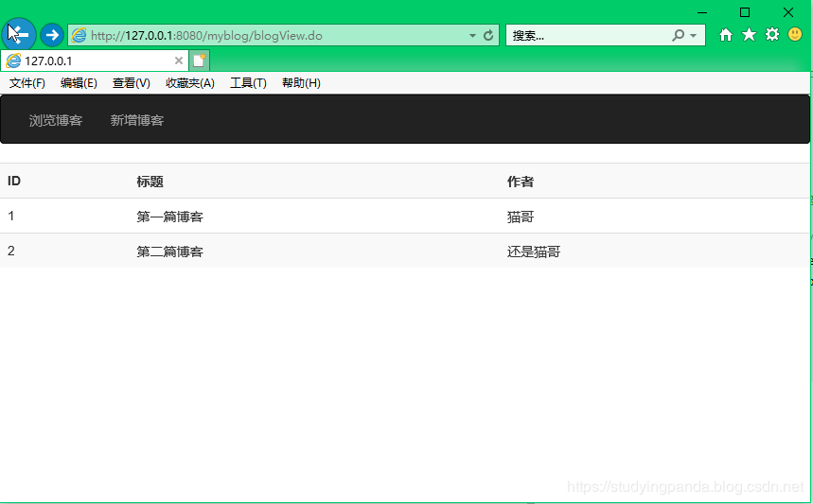Click the 新增博客 navigation link
The width and height of the screenshot is (813, 504).
click(137, 120)
